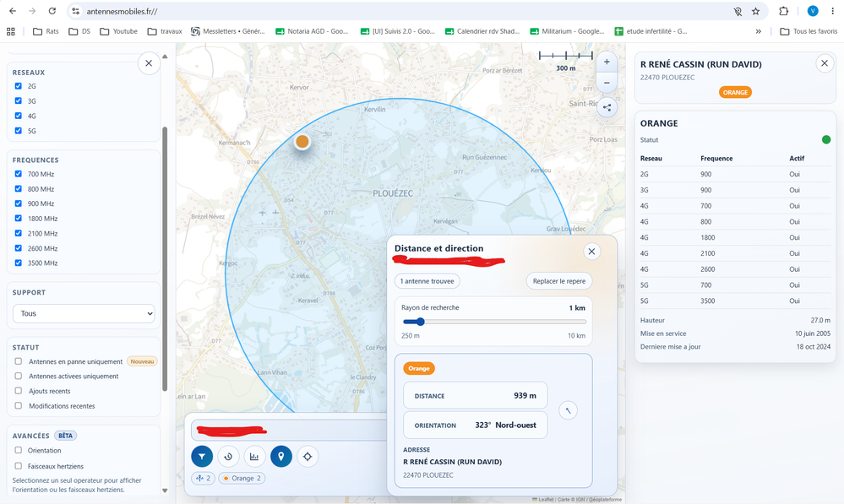Click the Replacer le repere button
This screenshot has height=504, width=844.
pos(558,281)
